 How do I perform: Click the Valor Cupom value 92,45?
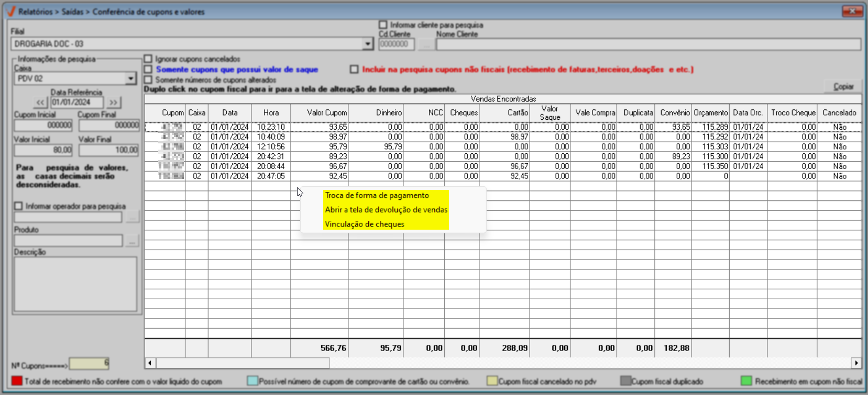click(338, 176)
